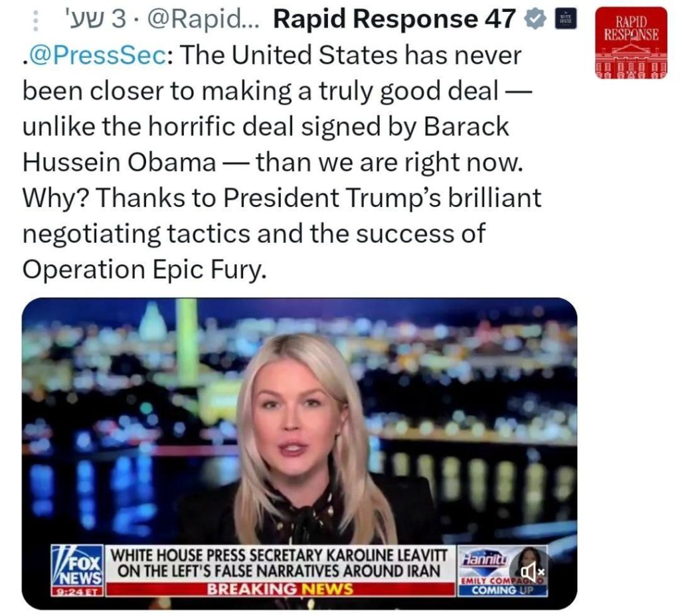
Task: Open the Rapid Response 47 display name
Action: 394,19
